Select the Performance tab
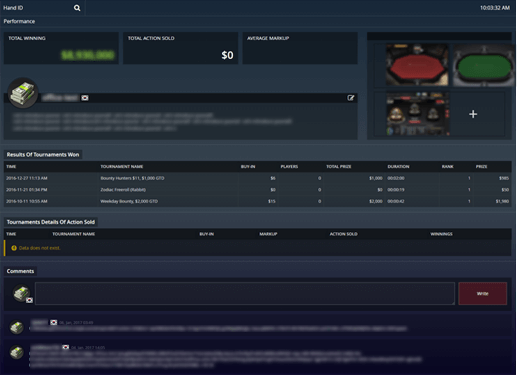This screenshot has height=375, width=517. point(19,21)
